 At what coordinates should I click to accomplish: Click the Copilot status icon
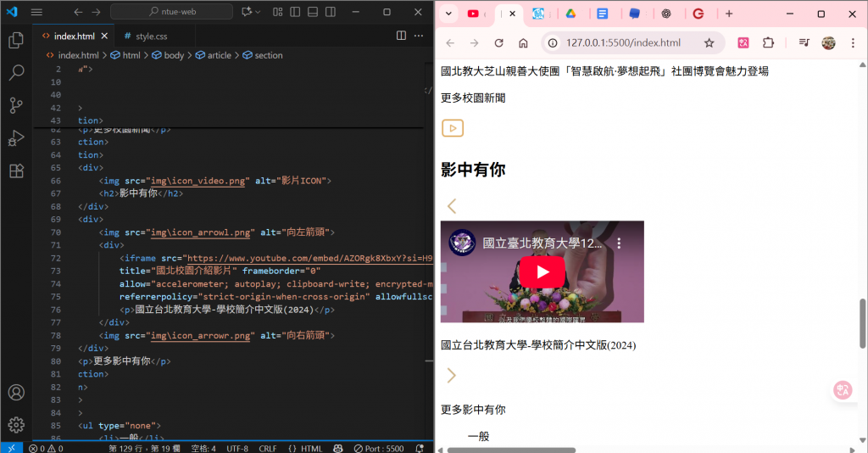(x=338, y=448)
